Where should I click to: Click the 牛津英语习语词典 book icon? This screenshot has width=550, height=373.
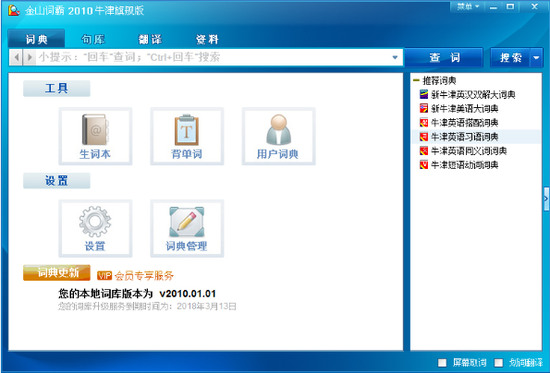(x=424, y=136)
